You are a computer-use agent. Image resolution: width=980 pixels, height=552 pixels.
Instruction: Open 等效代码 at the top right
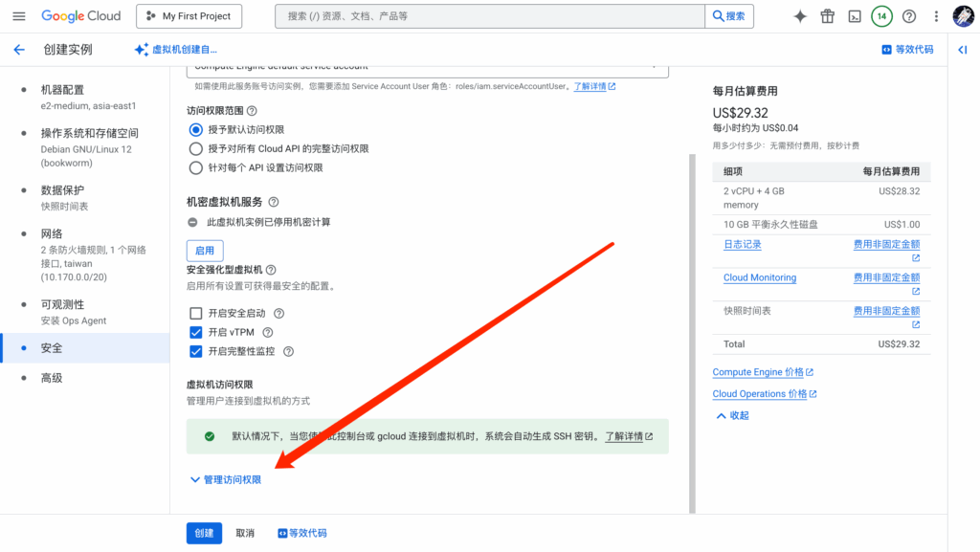coord(907,50)
